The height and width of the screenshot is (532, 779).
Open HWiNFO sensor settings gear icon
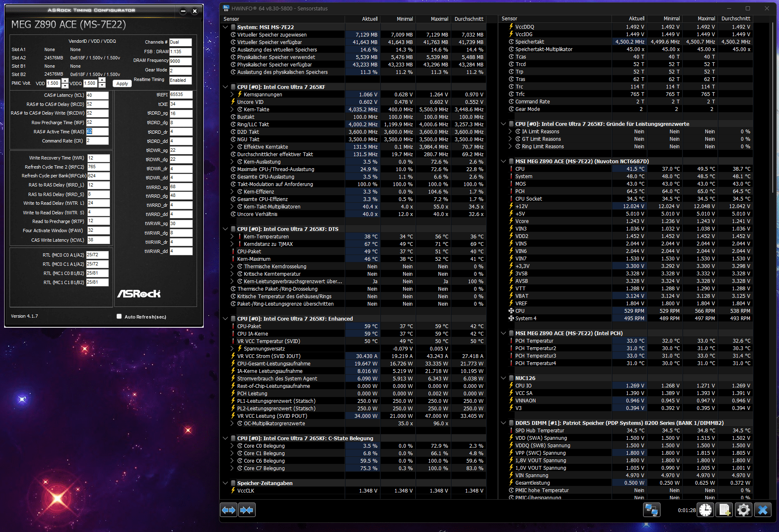coord(744,510)
